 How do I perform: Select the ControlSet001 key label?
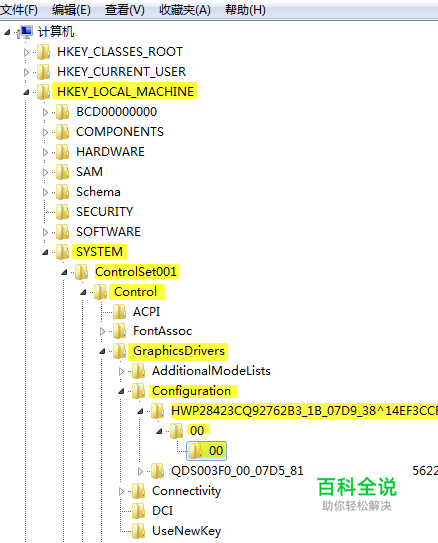(x=136, y=272)
